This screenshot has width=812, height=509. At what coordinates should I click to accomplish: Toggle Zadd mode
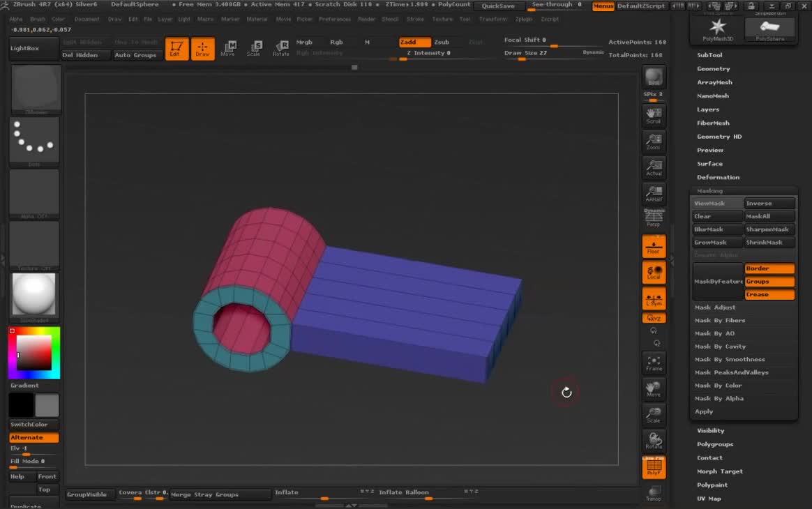pos(414,42)
